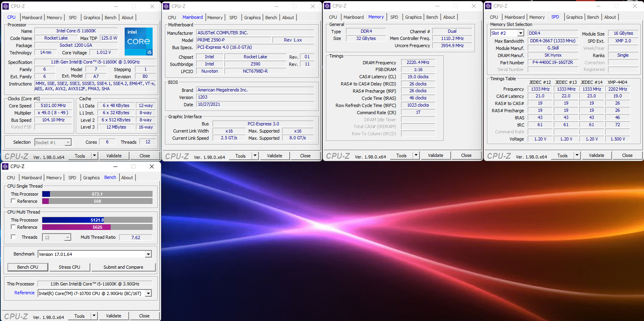Viewport: 644px width, 321px height.
Task: Switch to Graphics tab in the Mainboard window
Action: [252, 18]
